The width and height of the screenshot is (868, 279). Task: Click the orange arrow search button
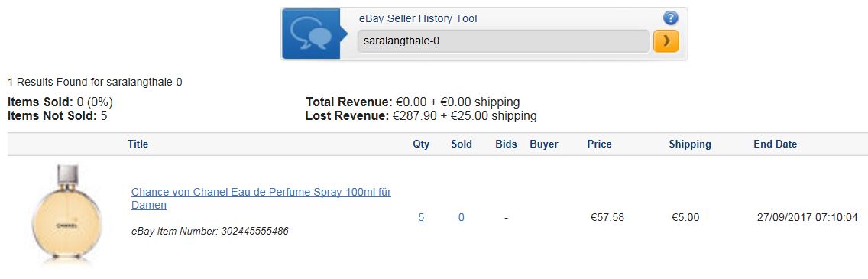(666, 41)
